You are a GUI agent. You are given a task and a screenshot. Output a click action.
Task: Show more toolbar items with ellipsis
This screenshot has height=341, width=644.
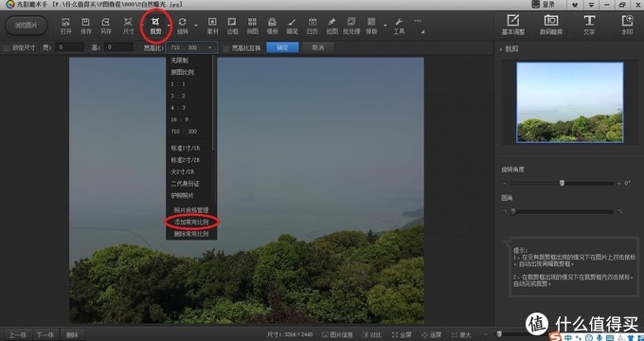click(418, 21)
